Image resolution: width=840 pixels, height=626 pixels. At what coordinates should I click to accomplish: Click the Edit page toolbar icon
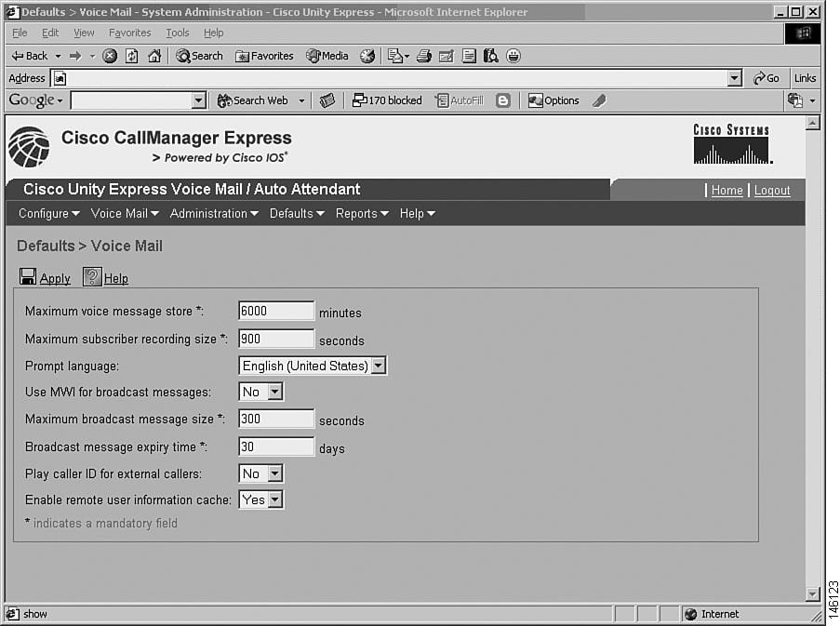(447, 56)
